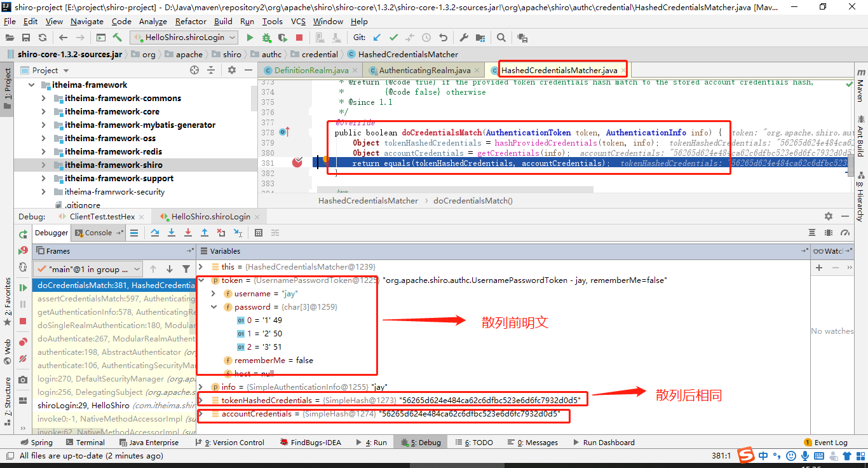
Task: Open the Navigate menu
Action: [87, 21]
